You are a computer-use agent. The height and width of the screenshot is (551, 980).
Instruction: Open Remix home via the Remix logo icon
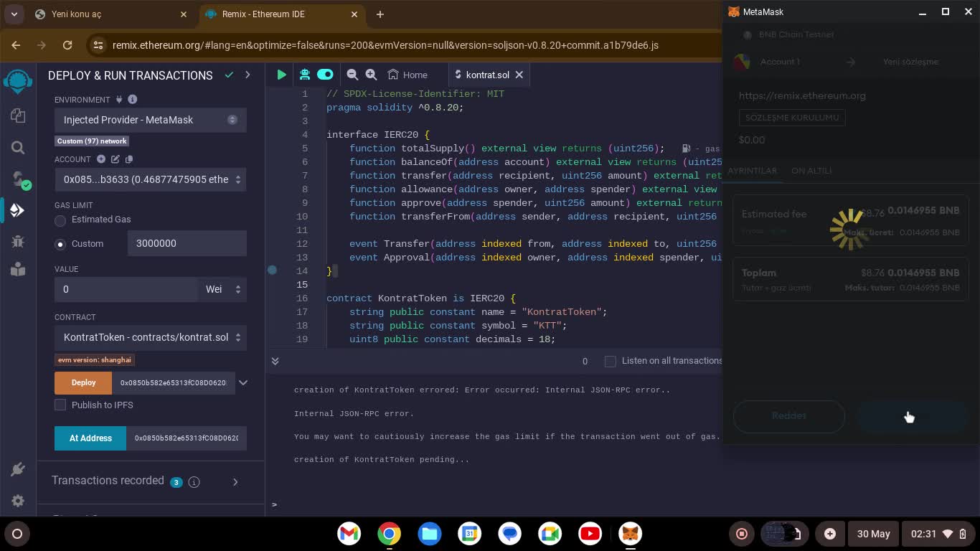point(18,81)
